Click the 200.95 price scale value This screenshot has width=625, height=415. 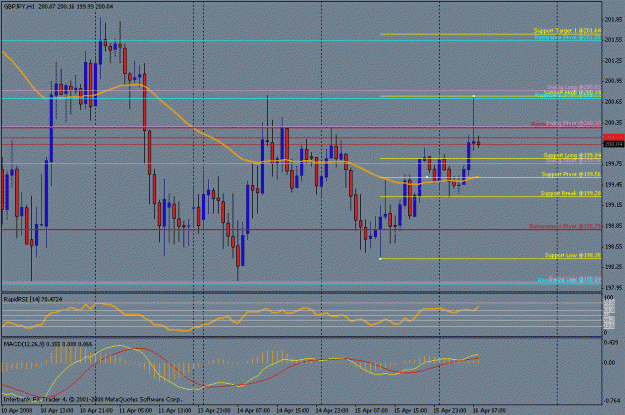613,81
